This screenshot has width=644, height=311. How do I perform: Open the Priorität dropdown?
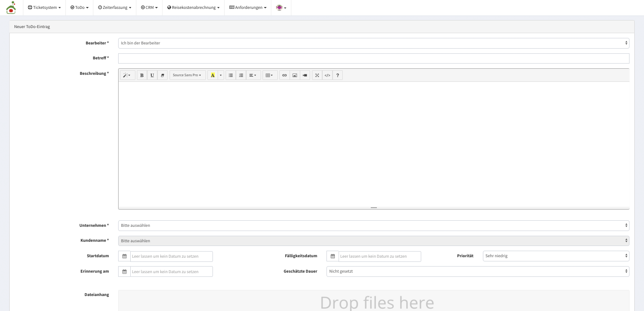556,256
